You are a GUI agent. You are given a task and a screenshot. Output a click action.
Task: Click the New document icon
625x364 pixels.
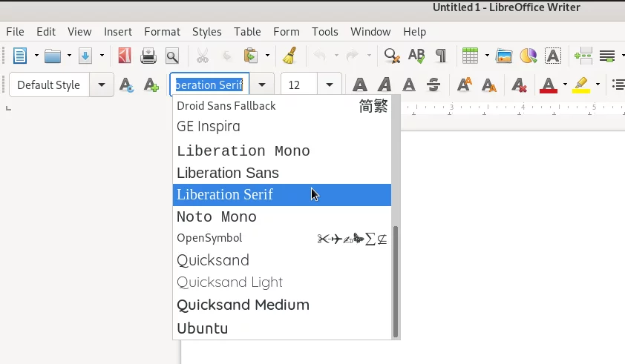pyautogui.click(x=19, y=56)
